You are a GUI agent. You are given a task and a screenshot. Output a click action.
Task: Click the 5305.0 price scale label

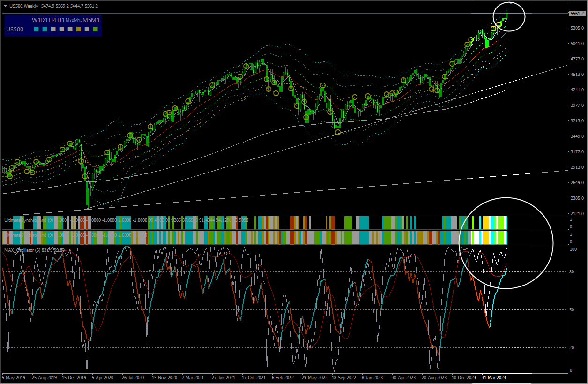pos(576,28)
